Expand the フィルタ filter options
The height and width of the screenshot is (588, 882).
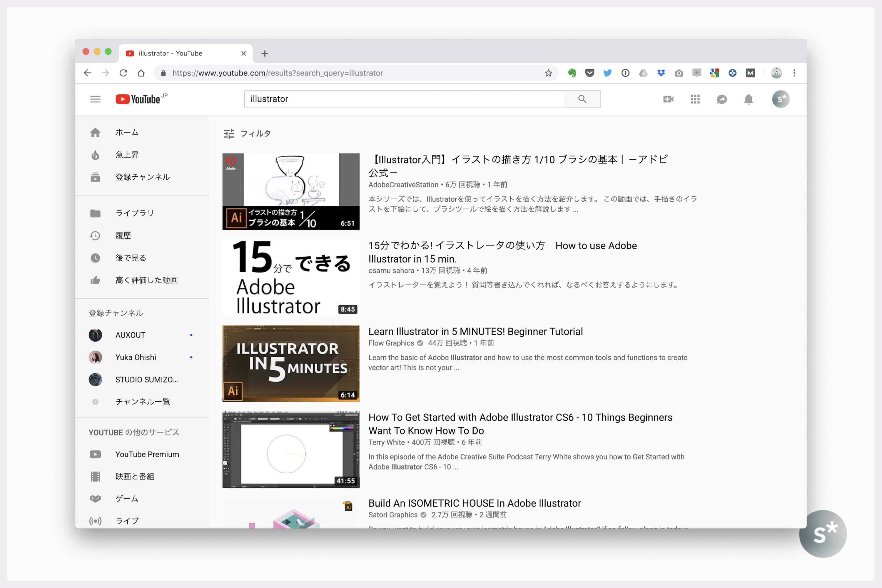tap(248, 133)
